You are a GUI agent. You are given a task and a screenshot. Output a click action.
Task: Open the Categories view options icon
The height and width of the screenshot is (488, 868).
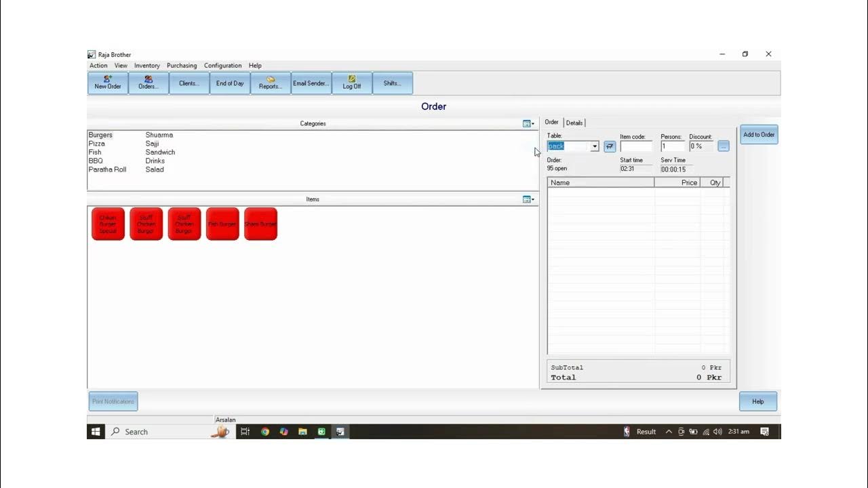pyautogui.click(x=528, y=124)
